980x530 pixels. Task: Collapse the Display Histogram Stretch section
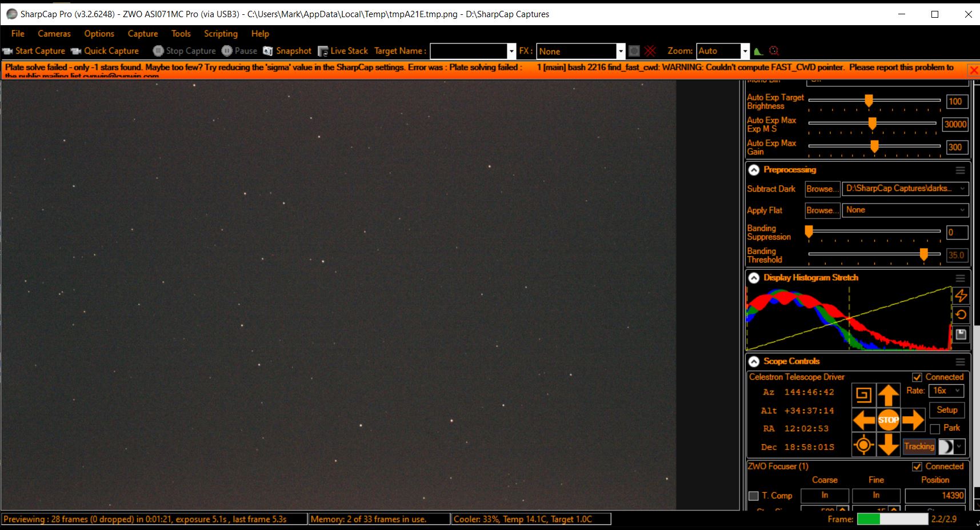coord(754,278)
